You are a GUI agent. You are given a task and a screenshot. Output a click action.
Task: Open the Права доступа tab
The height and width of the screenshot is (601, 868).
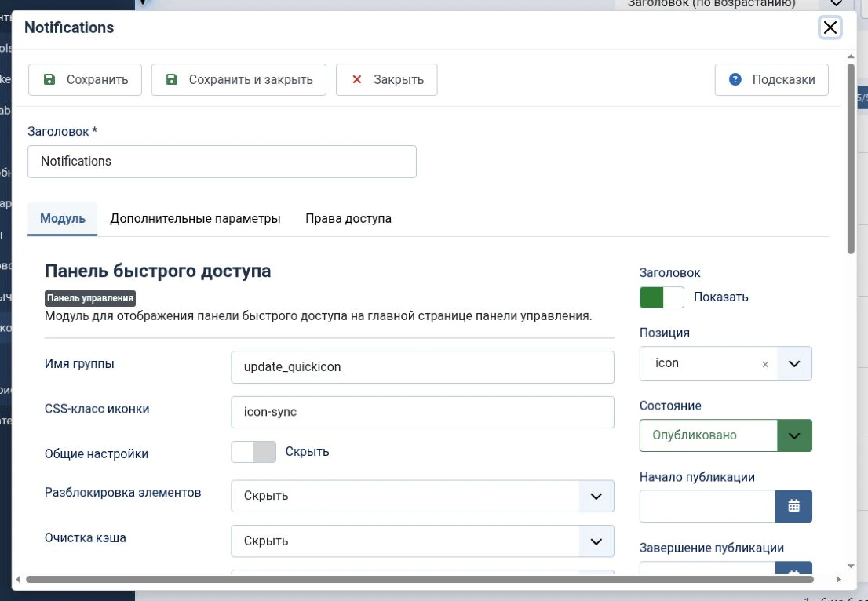pyautogui.click(x=348, y=219)
